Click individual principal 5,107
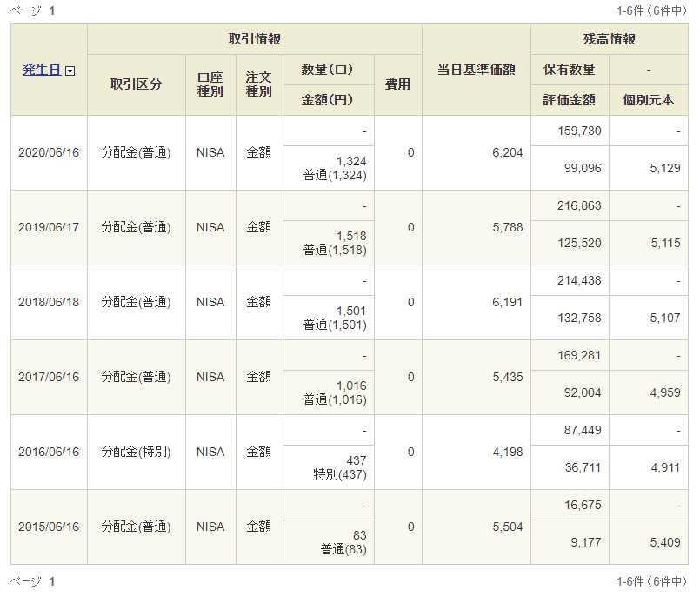The width and height of the screenshot is (700, 597). click(665, 318)
